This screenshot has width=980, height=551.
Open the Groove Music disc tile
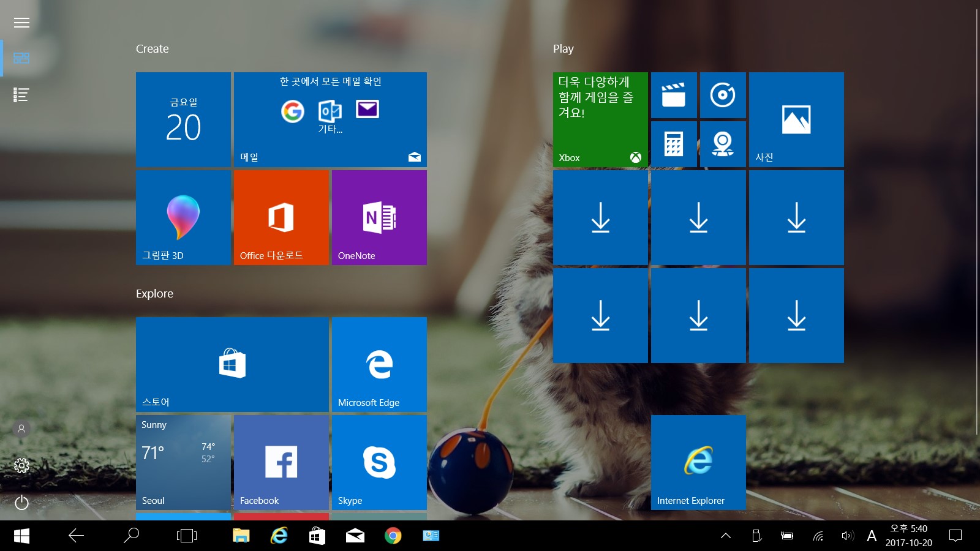pos(723,95)
